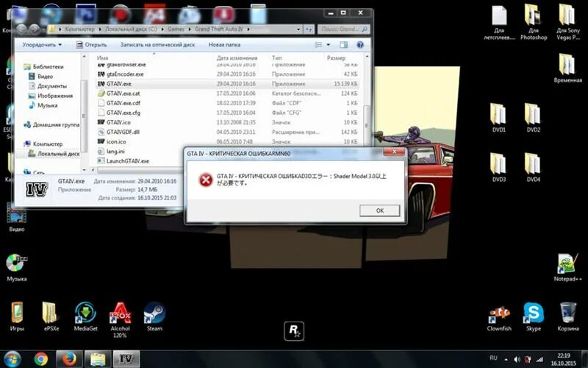588x368 pixels.
Task: Open the Временная desktop folder
Action: pos(567,68)
